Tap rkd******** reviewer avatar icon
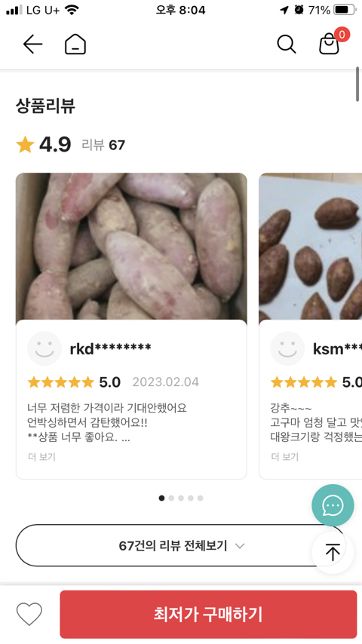Viewport: 362px width, 644px height. 44,348
